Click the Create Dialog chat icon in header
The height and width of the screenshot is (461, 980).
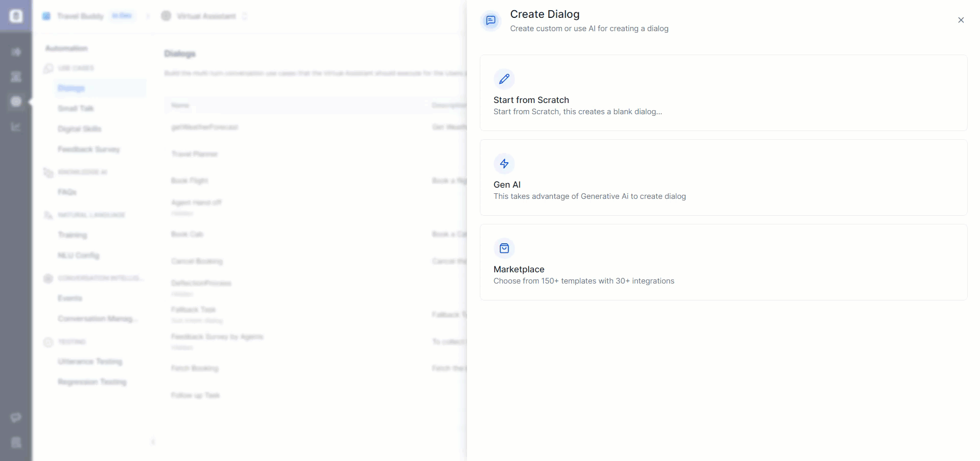pyautogui.click(x=491, y=20)
